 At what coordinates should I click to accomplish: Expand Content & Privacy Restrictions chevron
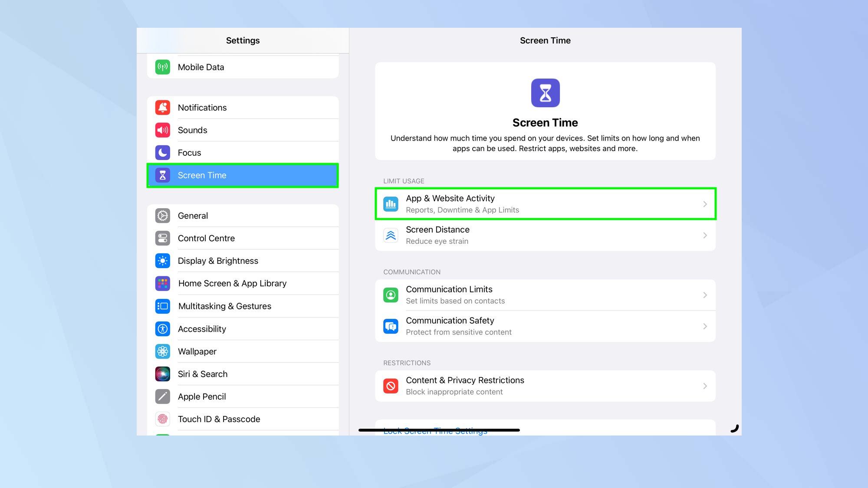[x=705, y=386]
